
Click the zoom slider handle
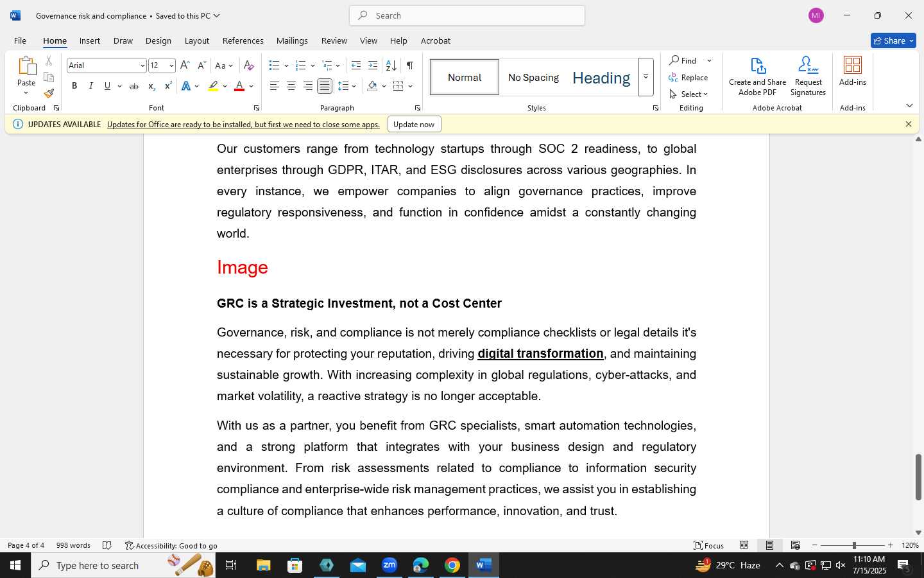pos(853,545)
